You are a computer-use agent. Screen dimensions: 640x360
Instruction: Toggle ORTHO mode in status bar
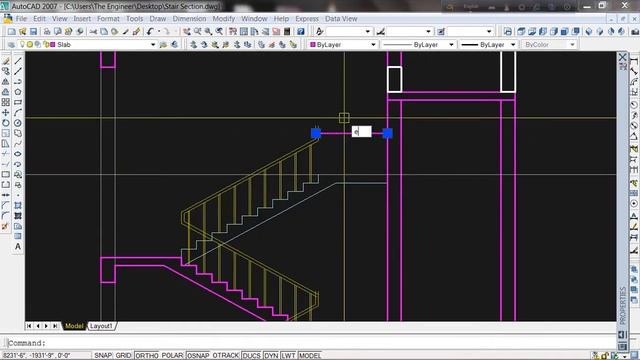coord(147,356)
